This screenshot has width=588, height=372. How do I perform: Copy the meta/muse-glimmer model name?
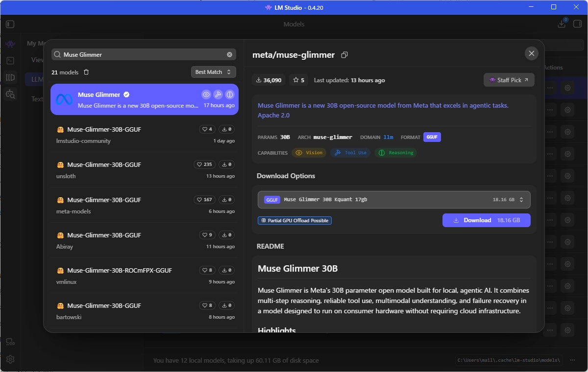[344, 55]
